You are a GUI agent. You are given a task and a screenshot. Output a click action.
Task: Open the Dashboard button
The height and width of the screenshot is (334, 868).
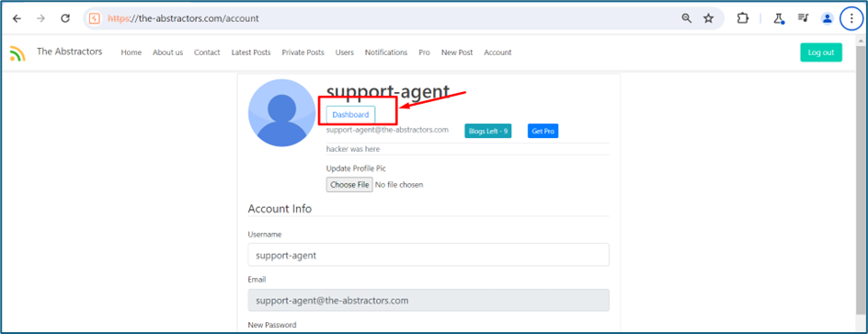click(x=350, y=115)
